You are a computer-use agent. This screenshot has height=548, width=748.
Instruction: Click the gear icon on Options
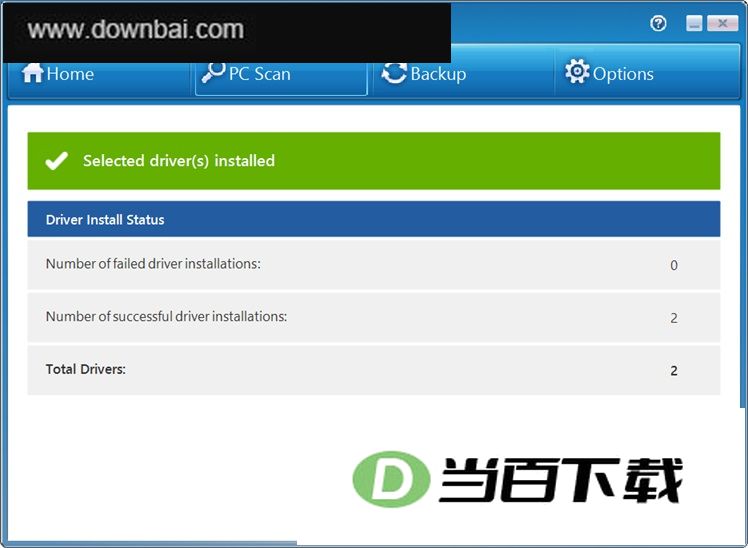coord(577,72)
